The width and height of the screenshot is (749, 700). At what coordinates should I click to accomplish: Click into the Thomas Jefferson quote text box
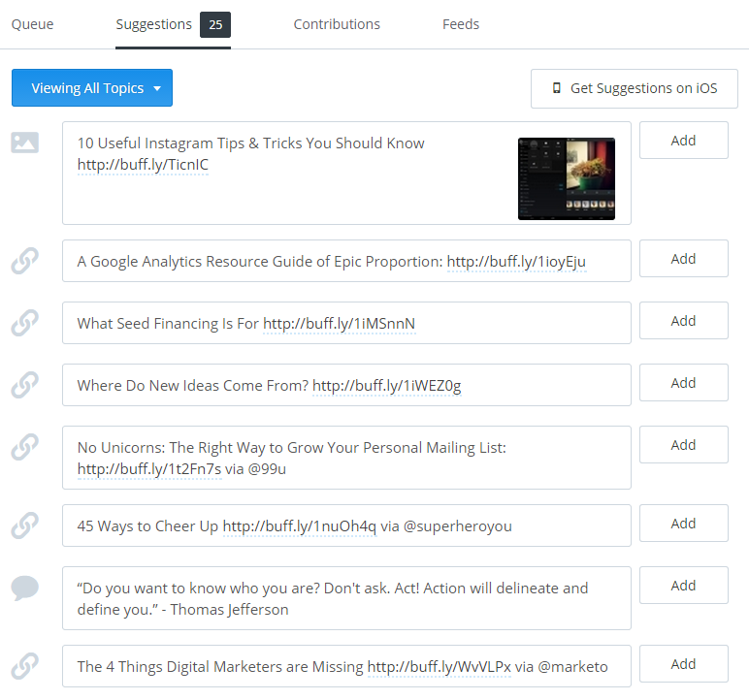tap(346, 598)
